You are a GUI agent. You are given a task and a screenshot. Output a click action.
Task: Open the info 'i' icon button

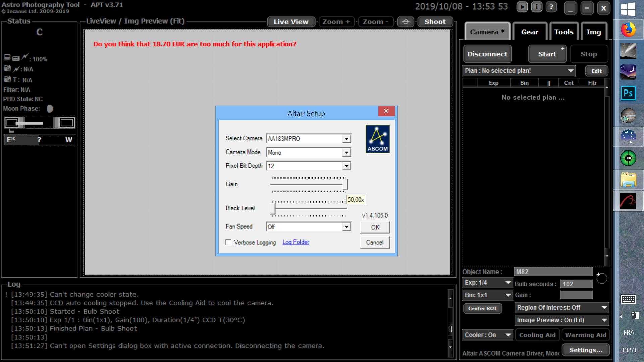(537, 7)
